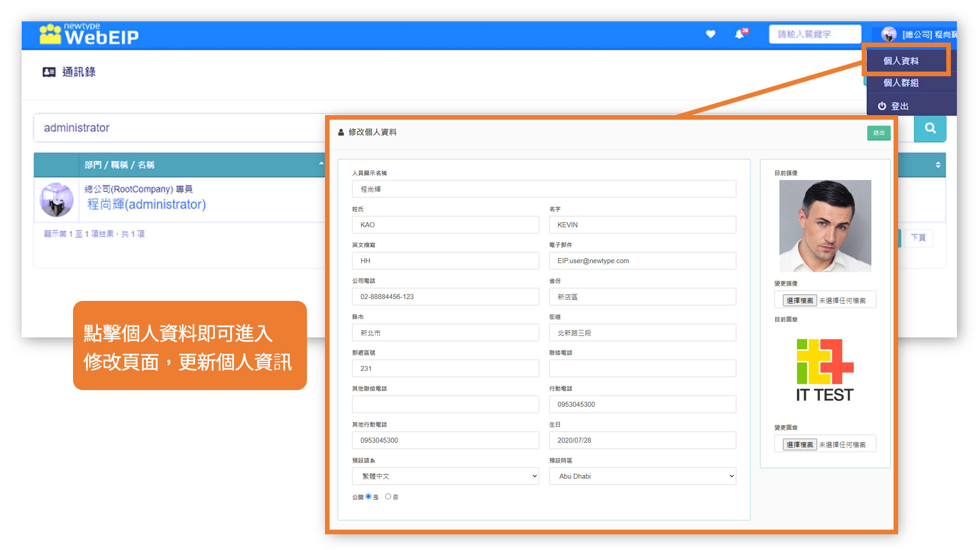Image resolution: width=980 pixels, height=550 pixels.
Task: Click the 電子郵件 email input field
Action: click(x=643, y=261)
